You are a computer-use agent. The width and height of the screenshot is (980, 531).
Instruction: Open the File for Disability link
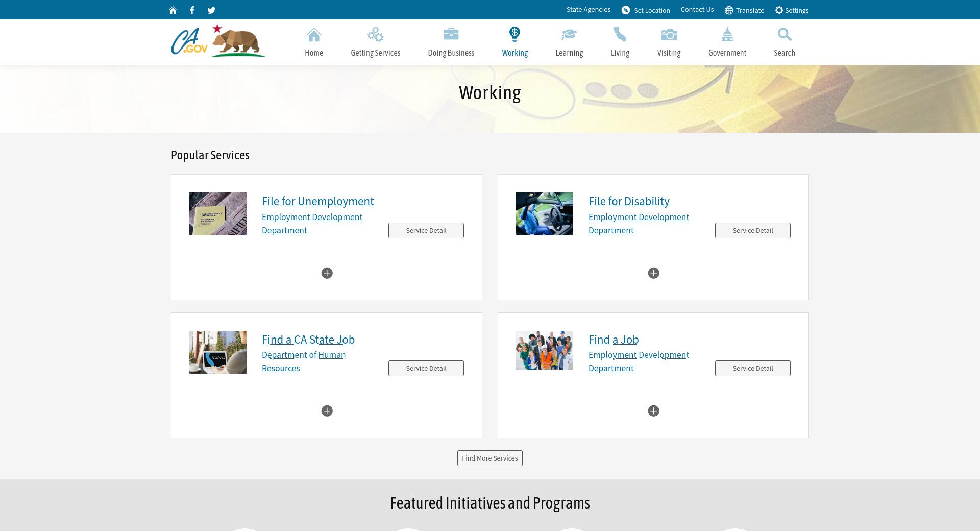(x=628, y=201)
